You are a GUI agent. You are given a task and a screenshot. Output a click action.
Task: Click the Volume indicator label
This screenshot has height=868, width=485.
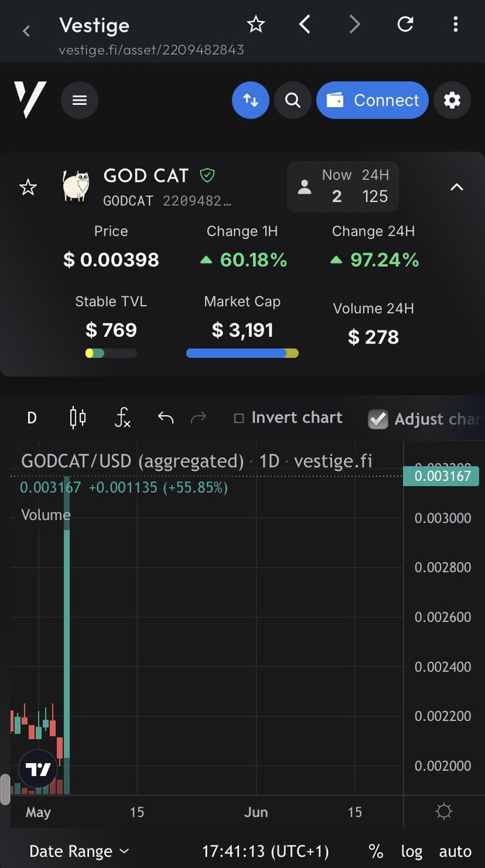click(46, 515)
